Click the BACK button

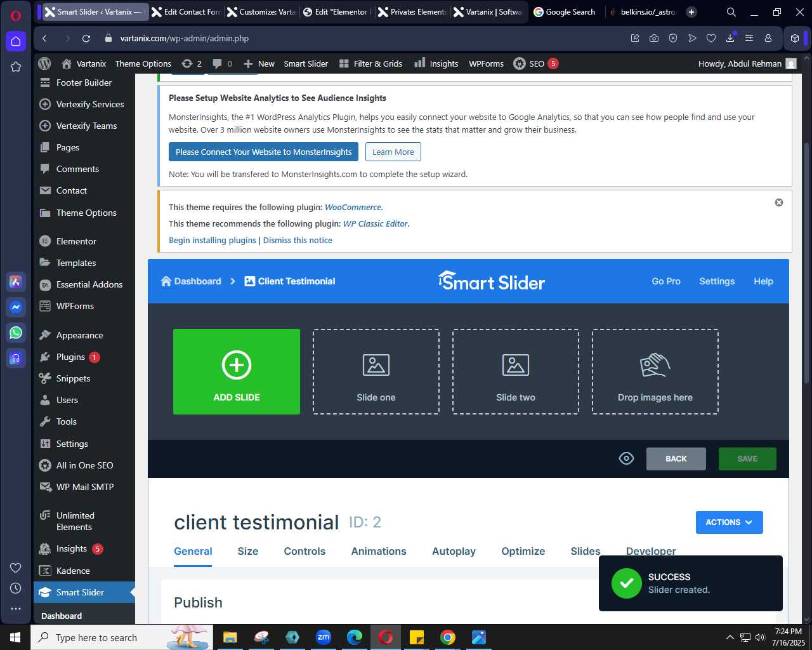click(x=676, y=459)
